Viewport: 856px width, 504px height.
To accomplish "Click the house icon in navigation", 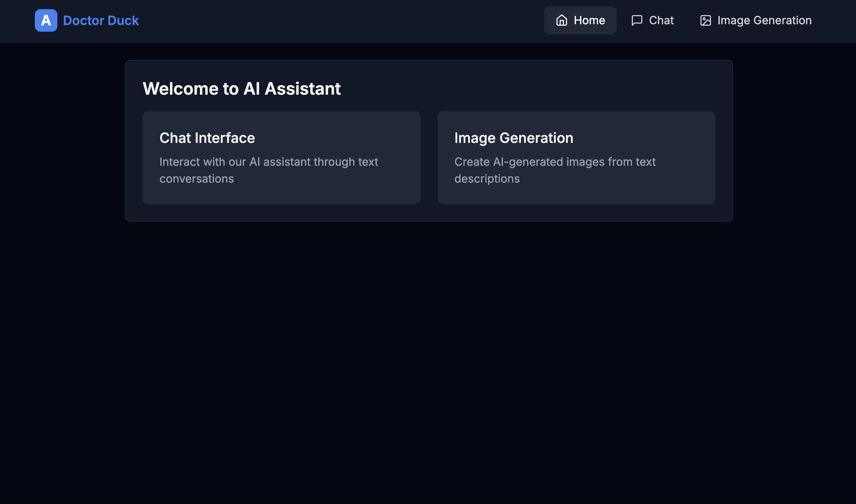I will click(x=561, y=20).
